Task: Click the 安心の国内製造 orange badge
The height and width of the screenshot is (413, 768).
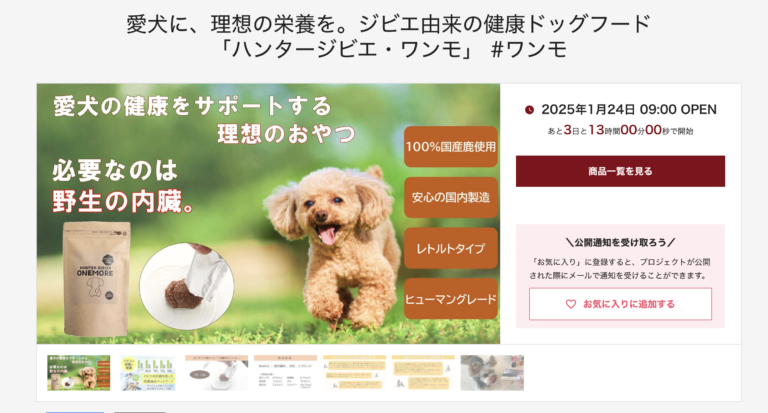Action: click(451, 197)
